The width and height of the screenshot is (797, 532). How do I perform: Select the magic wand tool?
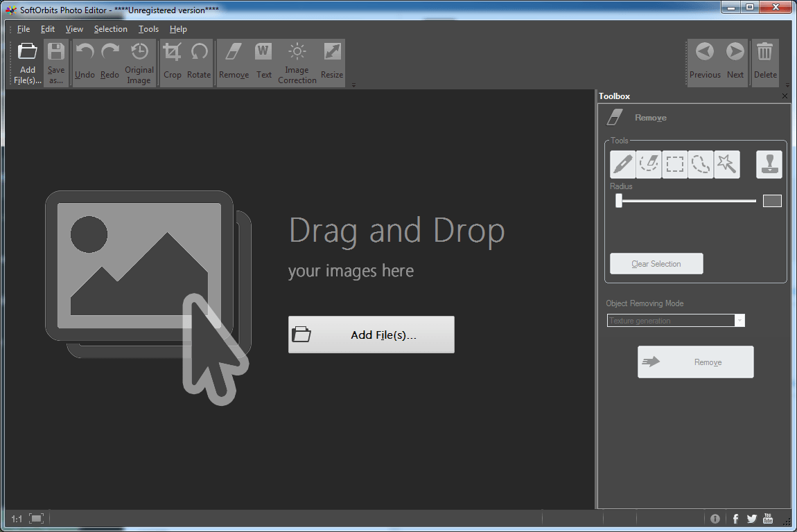click(727, 164)
